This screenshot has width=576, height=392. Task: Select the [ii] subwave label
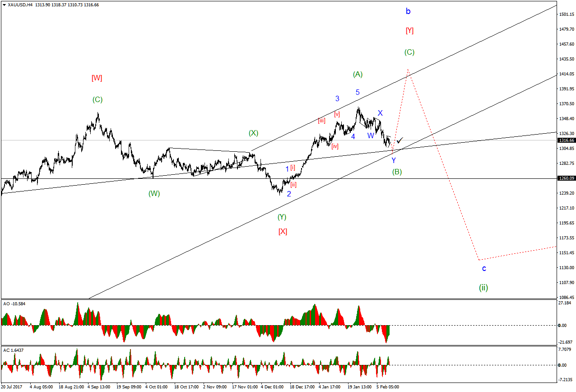pyautogui.click(x=293, y=184)
